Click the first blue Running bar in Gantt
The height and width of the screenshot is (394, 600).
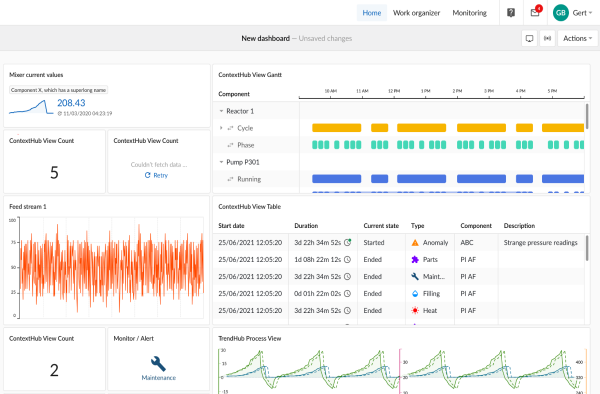point(336,179)
